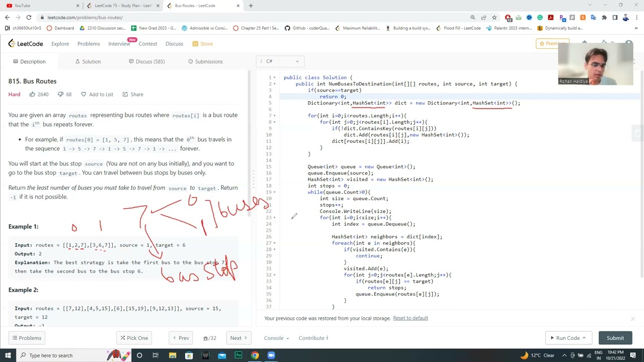Toggle Chrome side panel icon
Image resolution: width=644 pixels, height=362 pixels.
615,17
